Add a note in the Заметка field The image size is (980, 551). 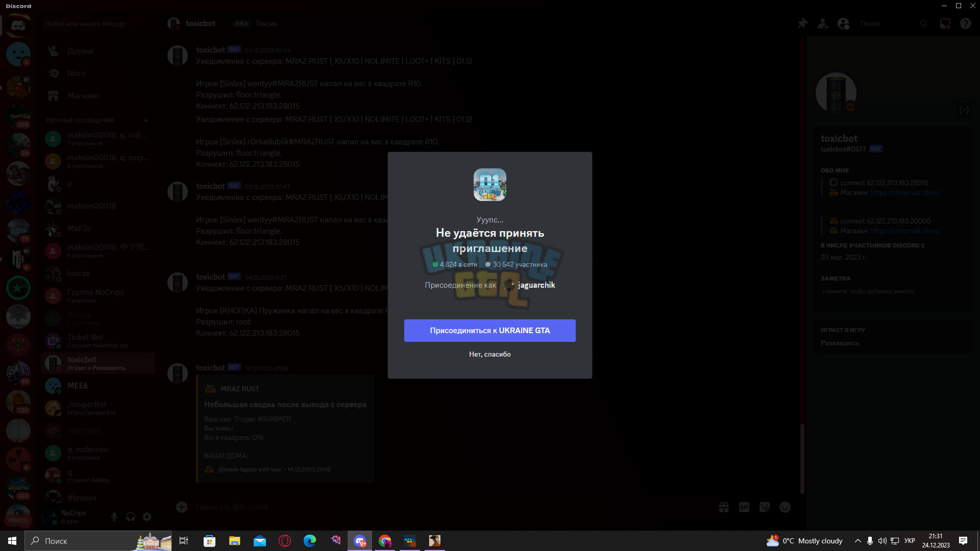pos(893,291)
